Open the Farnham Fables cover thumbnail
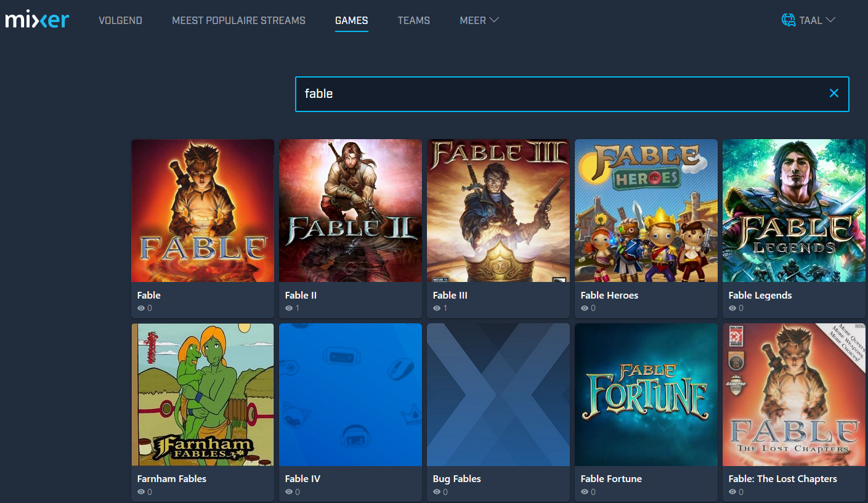868x503 pixels. 203,395
